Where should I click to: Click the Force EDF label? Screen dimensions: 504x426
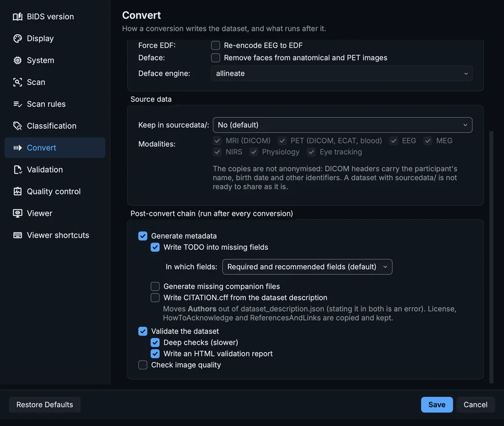[x=157, y=45]
